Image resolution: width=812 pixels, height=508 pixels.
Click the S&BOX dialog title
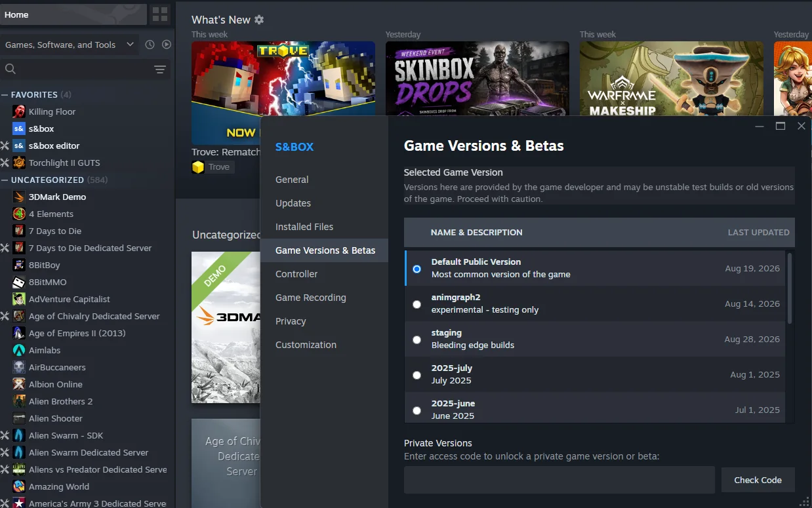coord(294,147)
